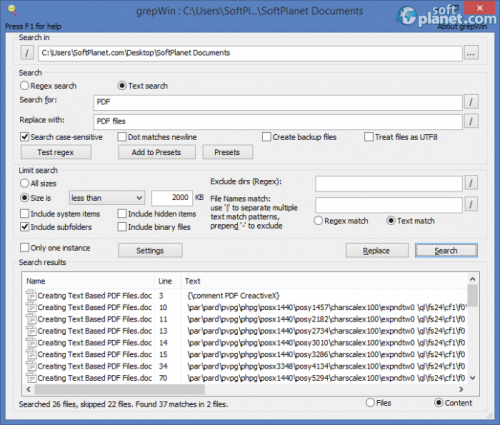This screenshot has width=500, height=425.
Task: Click file icon of result line 3
Action: click(x=31, y=295)
